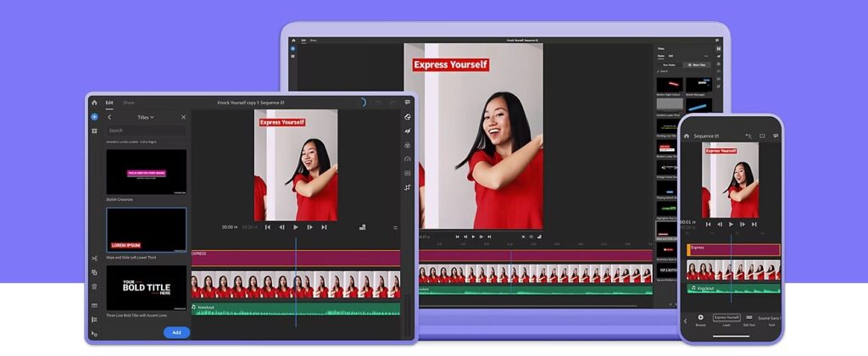Focus the Search field in Titles panel
The image size is (868, 356).
pos(146,130)
